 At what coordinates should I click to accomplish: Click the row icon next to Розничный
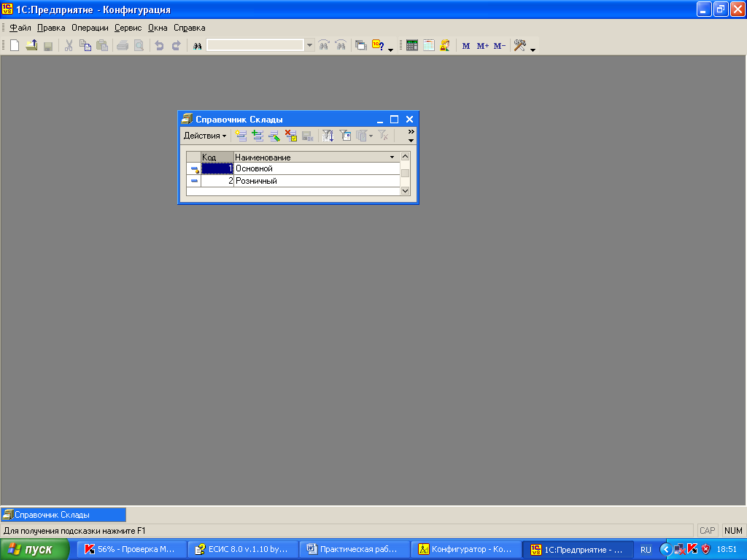[194, 181]
